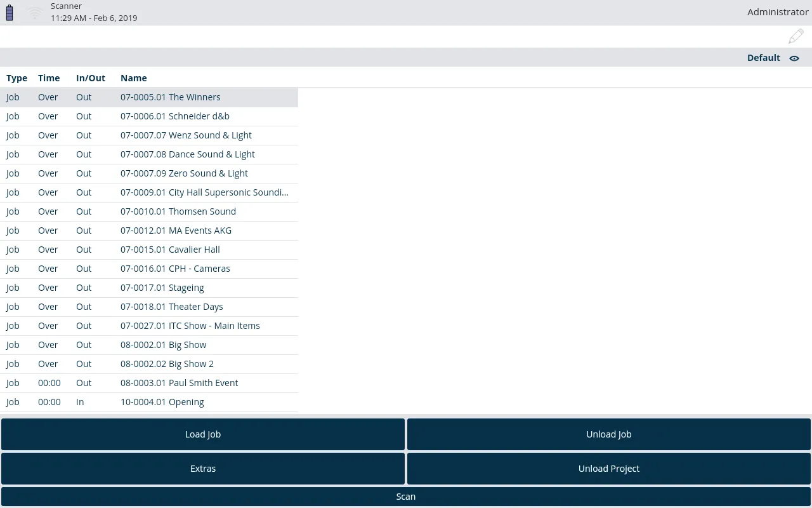The height and width of the screenshot is (508, 812).
Task: Click the Scan button
Action: click(406, 497)
